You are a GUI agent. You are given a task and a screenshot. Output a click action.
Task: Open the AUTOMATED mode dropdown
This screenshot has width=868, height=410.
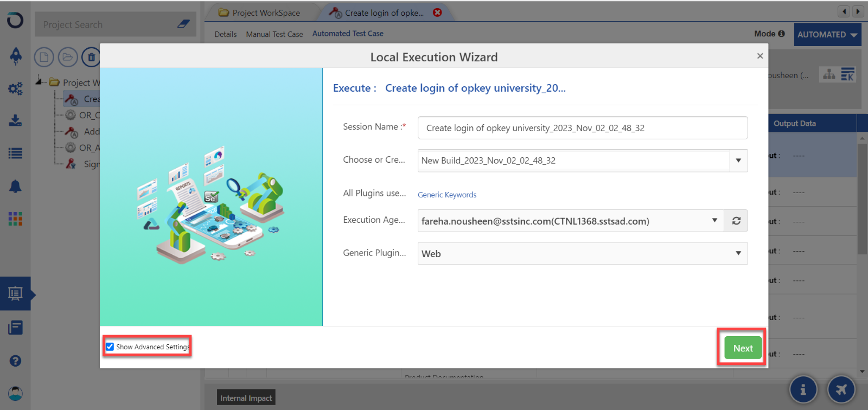(827, 34)
